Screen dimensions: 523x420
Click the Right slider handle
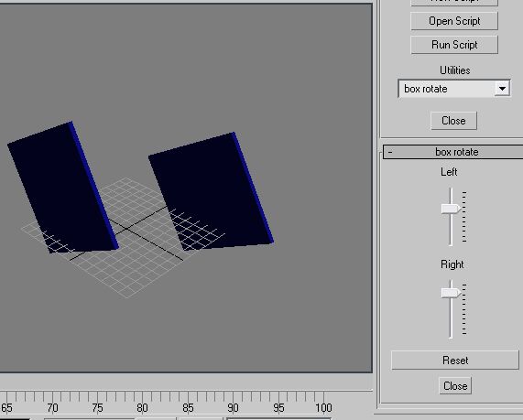point(451,293)
